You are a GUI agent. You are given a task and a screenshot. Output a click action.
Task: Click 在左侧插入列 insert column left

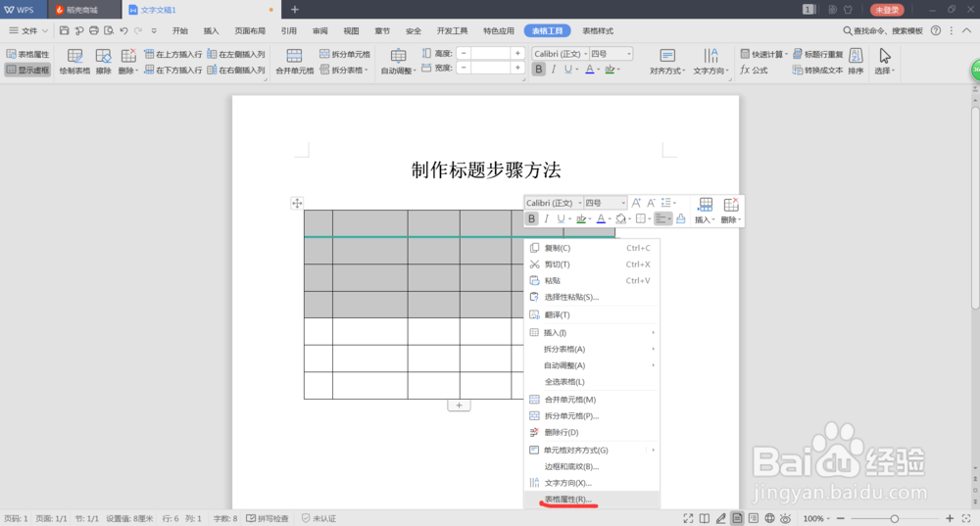[x=236, y=54]
